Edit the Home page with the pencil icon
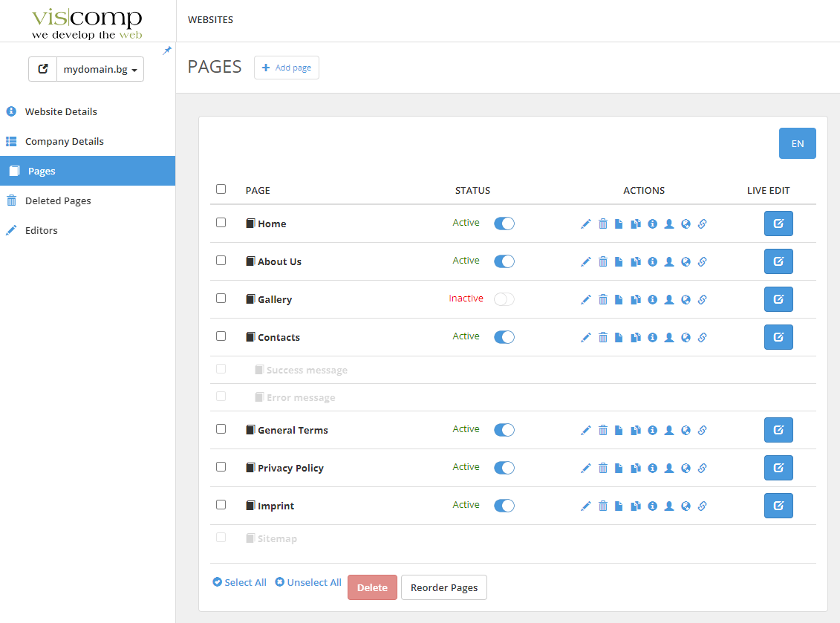The height and width of the screenshot is (623, 840). pyautogui.click(x=586, y=223)
